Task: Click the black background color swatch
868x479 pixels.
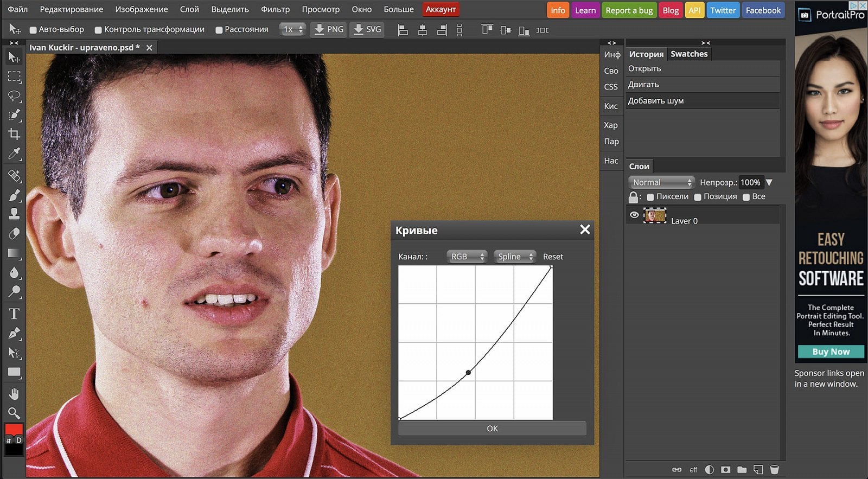Action: pos(14,450)
